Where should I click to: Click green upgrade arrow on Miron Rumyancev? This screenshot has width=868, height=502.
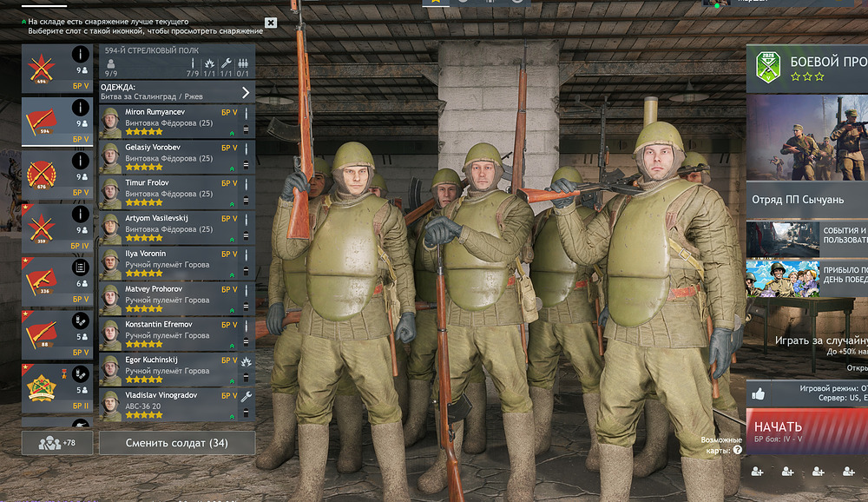coord(232,134)
